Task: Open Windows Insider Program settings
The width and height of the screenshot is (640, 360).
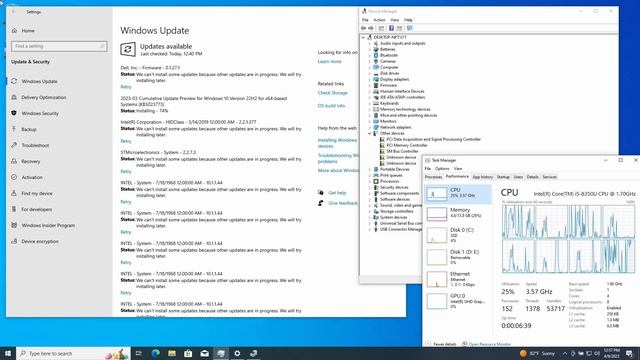Action: (48, 225)
